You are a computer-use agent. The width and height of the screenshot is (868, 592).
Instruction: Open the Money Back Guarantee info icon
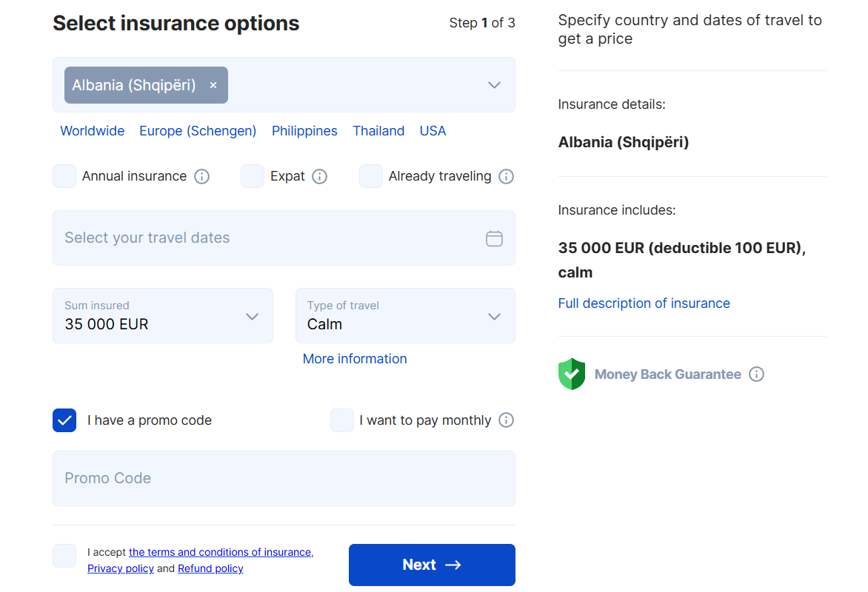click(x=756, y=374)
